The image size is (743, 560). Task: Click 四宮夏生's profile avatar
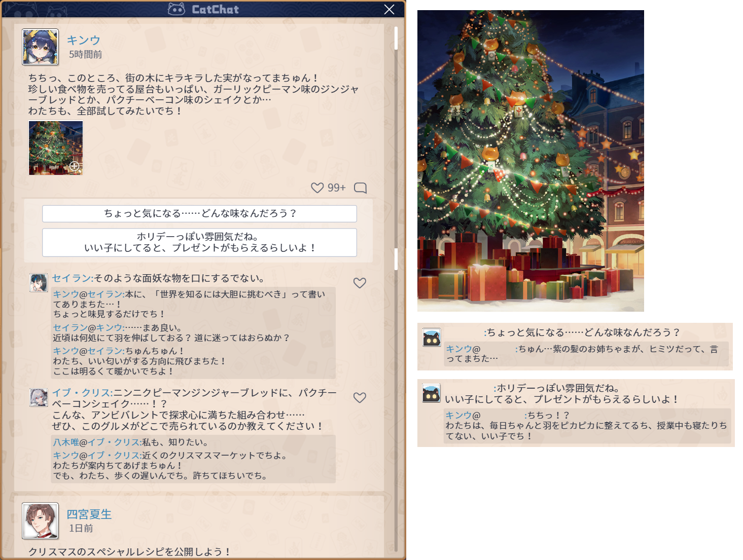point(41,521)
